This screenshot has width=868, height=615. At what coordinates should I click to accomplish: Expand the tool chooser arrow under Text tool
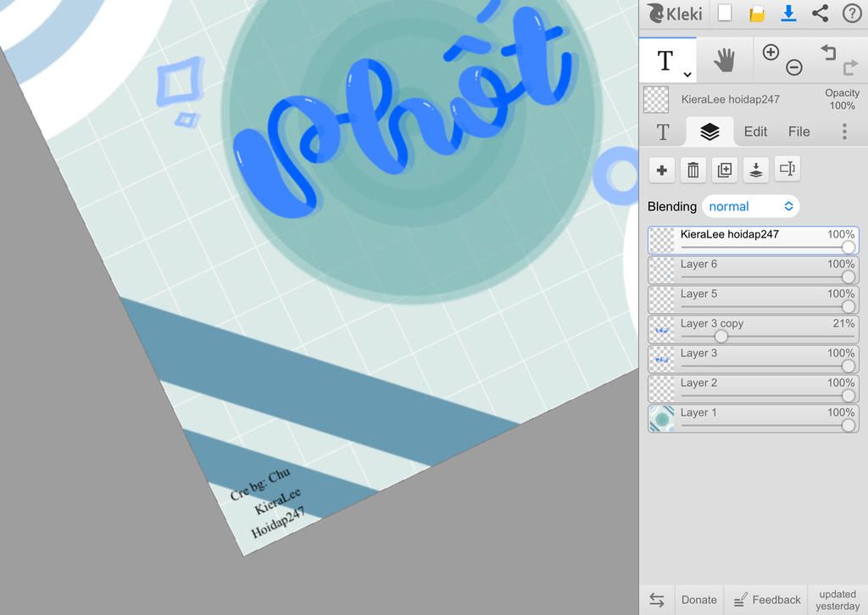[687, 75]
